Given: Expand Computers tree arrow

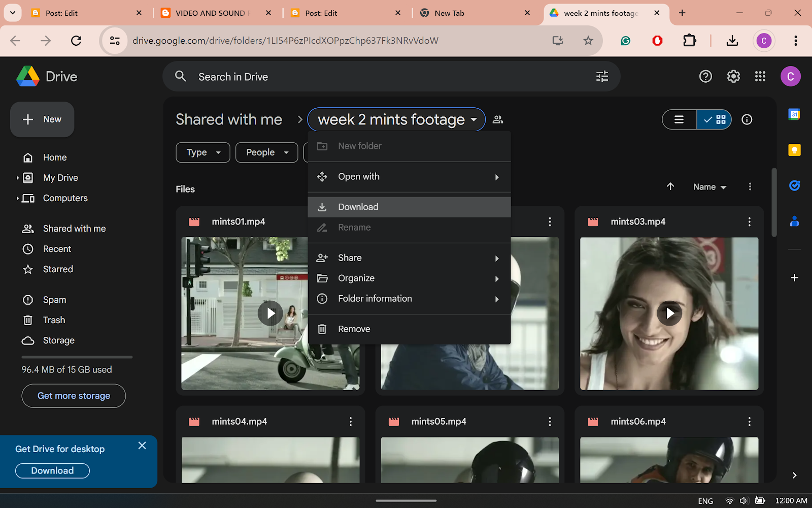Looking at the screenshot, I should point(17,198).
